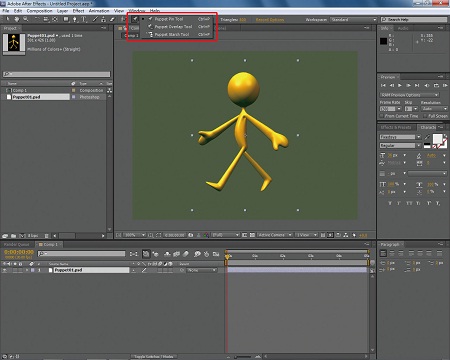Enable the Full Screen checkbox

[425, 116]
